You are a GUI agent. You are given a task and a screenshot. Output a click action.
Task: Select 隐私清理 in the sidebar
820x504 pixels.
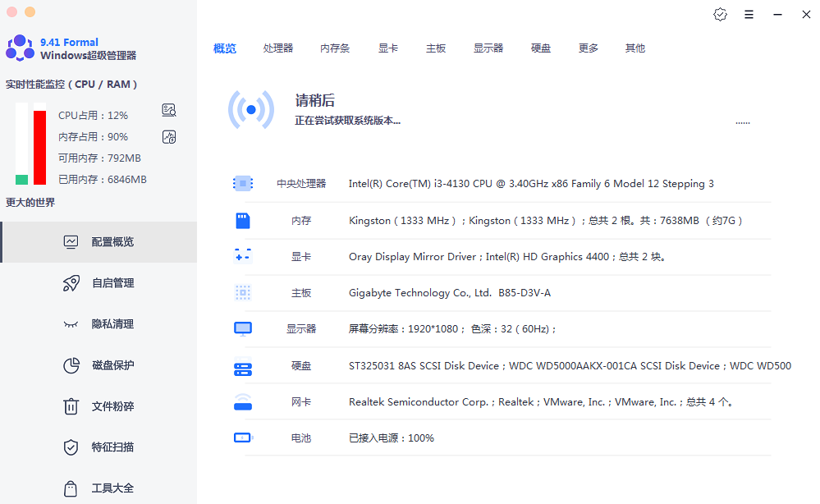point(112,324)
